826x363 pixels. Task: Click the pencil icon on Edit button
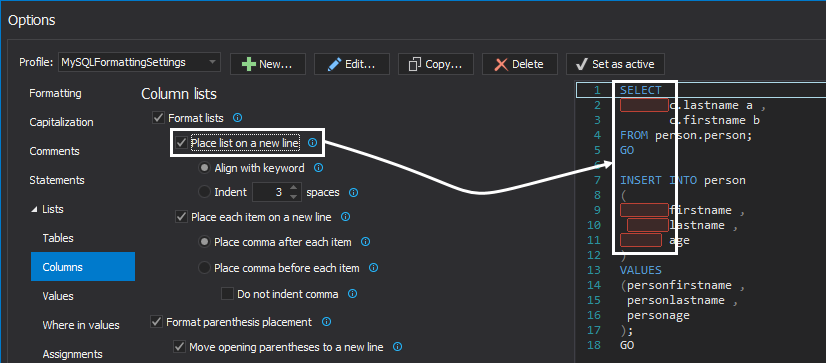pos(334,64)
